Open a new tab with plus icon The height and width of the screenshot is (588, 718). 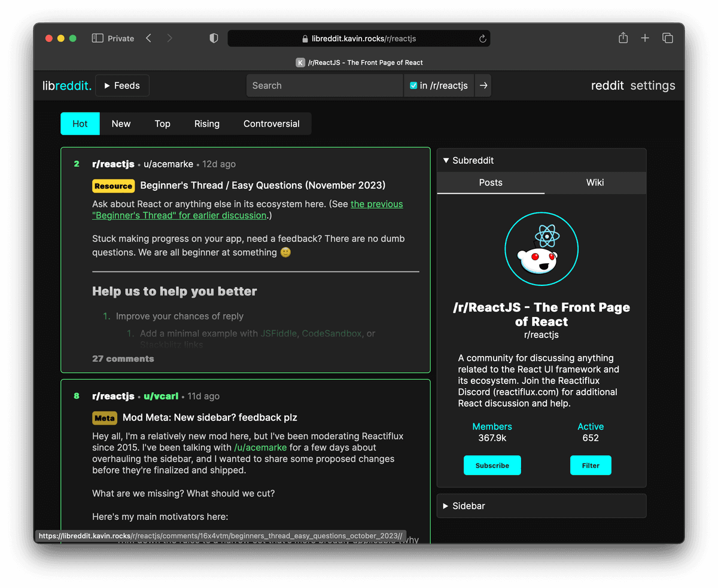point(645,38)
